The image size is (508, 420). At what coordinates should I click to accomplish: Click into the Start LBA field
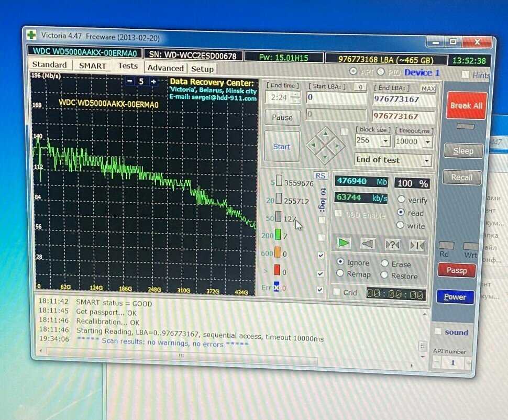tap(336, 97)
